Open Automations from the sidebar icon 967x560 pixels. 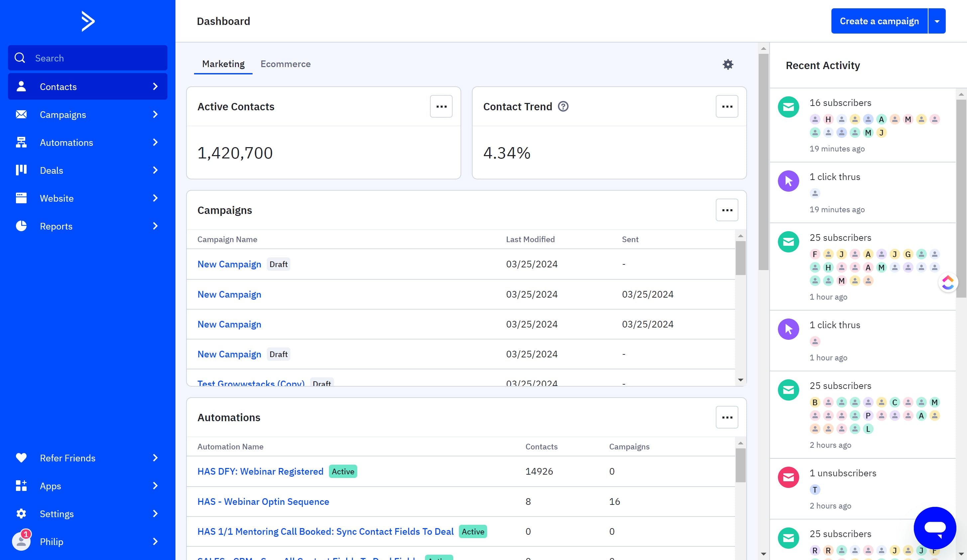pos(22,142)
